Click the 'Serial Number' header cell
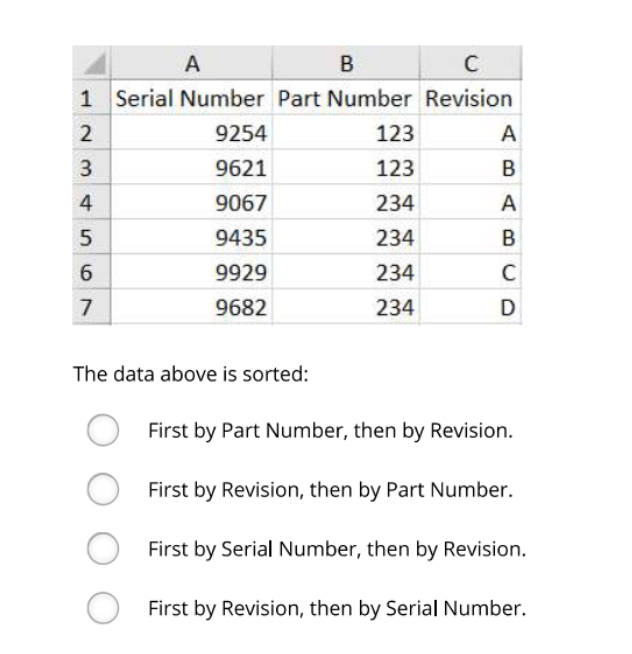 click(x=191, y=99)
